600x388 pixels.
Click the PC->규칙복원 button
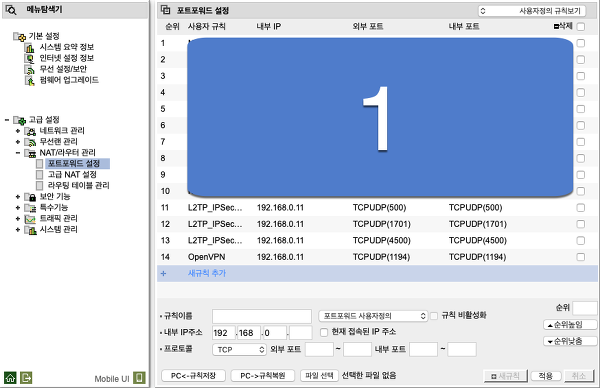[262, 376]
